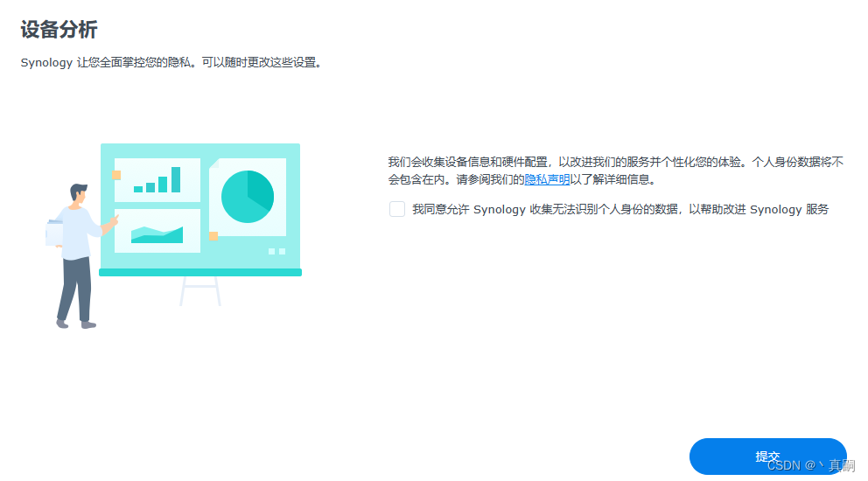This screenshot has height=481, width=868.
Task: Click the blue 提交 submit button
Action: [x=767, y=457]
